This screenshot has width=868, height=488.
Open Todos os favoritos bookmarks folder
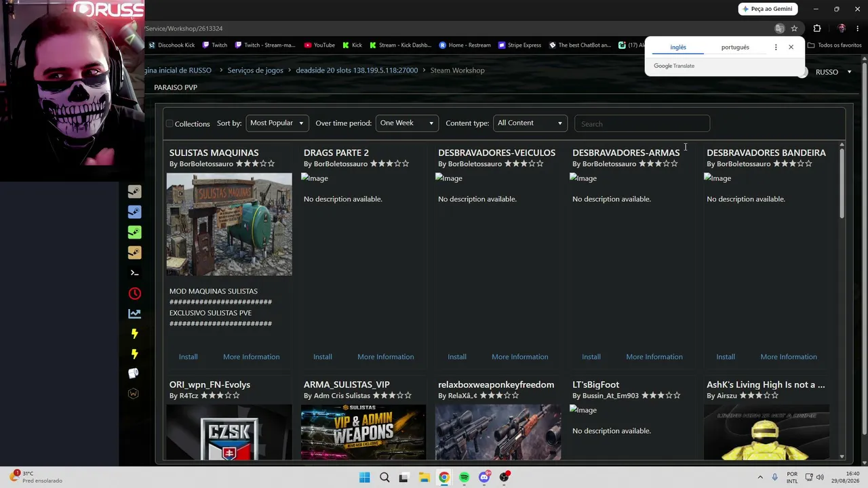coord(835,45)
